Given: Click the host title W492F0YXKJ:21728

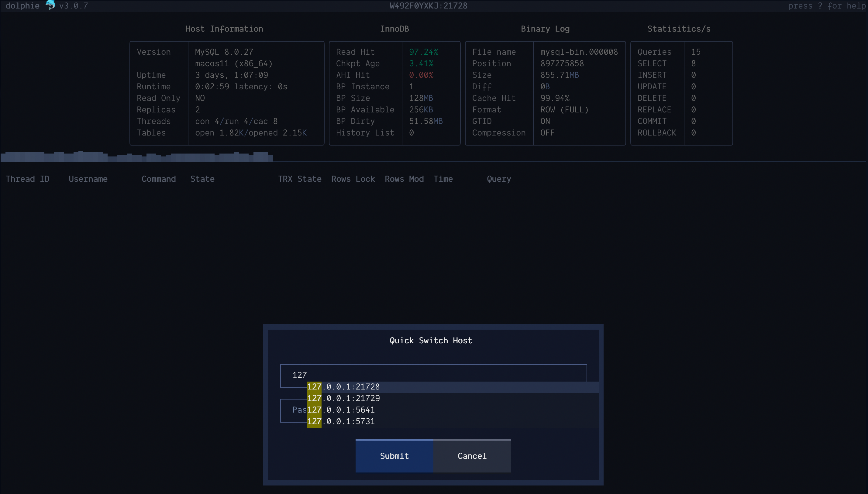Looking at the screenshot, I should [428, 6].
